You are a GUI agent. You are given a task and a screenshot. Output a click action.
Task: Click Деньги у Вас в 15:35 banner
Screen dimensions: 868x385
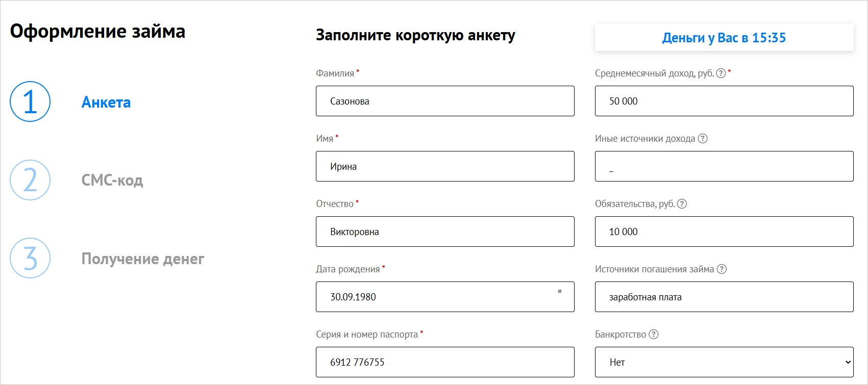coord(724,37)
